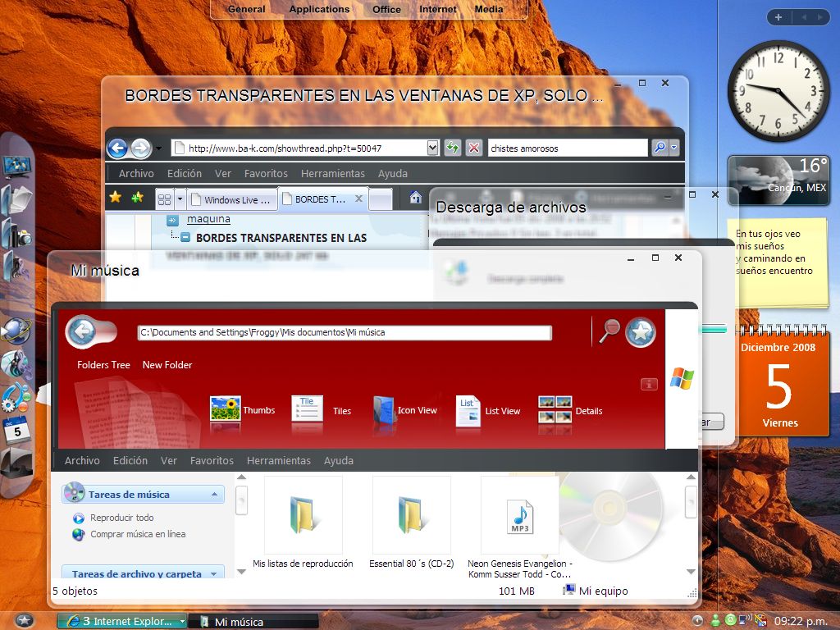Open Archivo menu in Internet Explorer
The image size is (840, 630).
pyautogui.click(x=136, y=173)
